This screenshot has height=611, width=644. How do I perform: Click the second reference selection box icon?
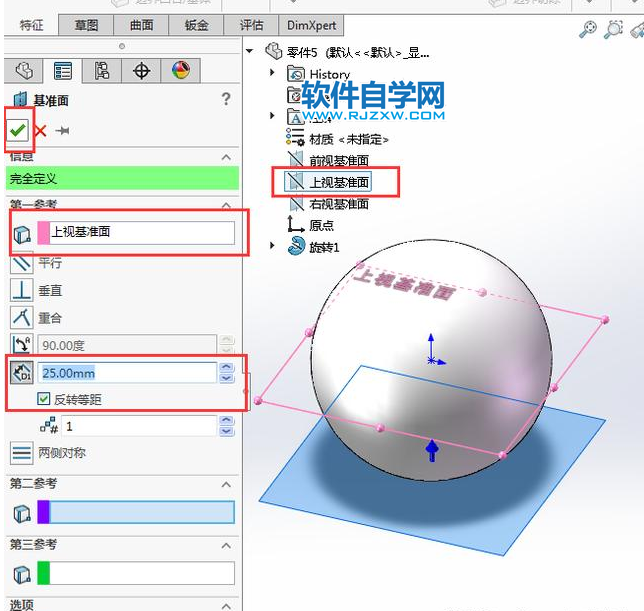[22, 513]
